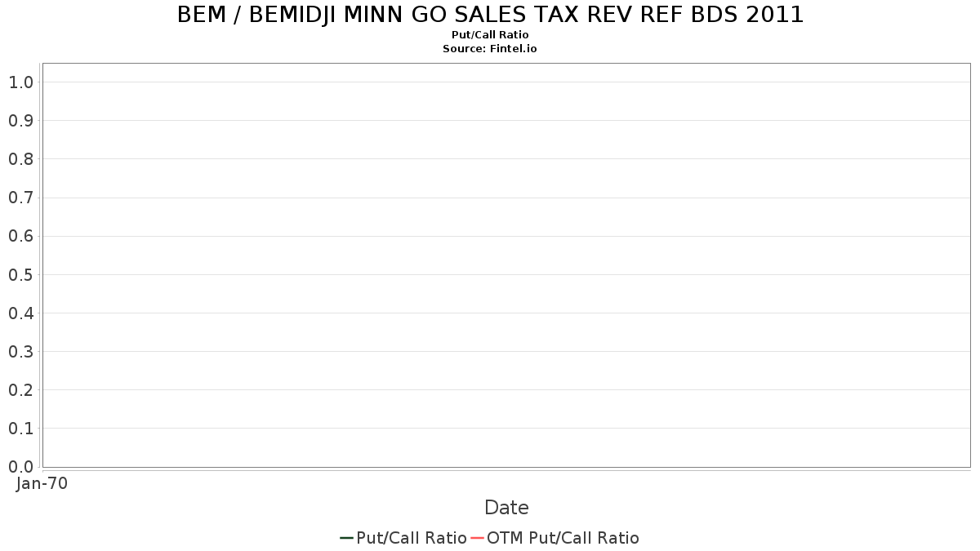Click the red OTM Put/Call Ratio legend line
This screenshot has height=551, width=980.
click(x=478, y=538)
